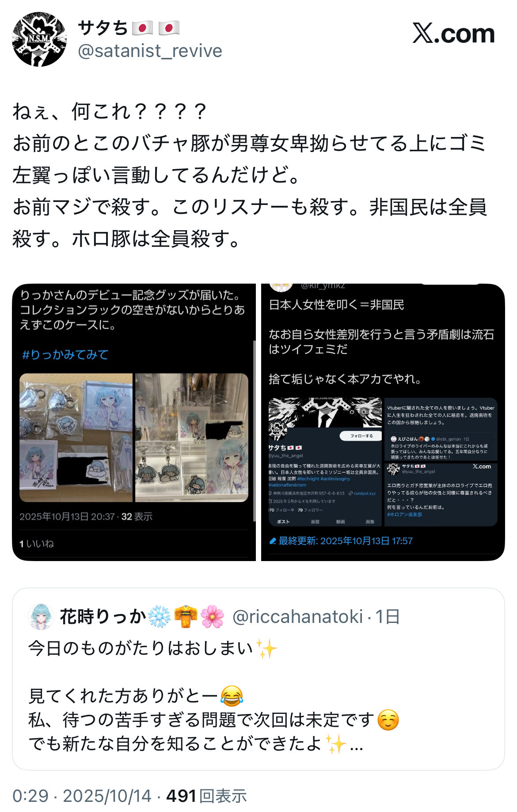
Task: View the 491 回表示 view count
Action: (x=206, y=796)
